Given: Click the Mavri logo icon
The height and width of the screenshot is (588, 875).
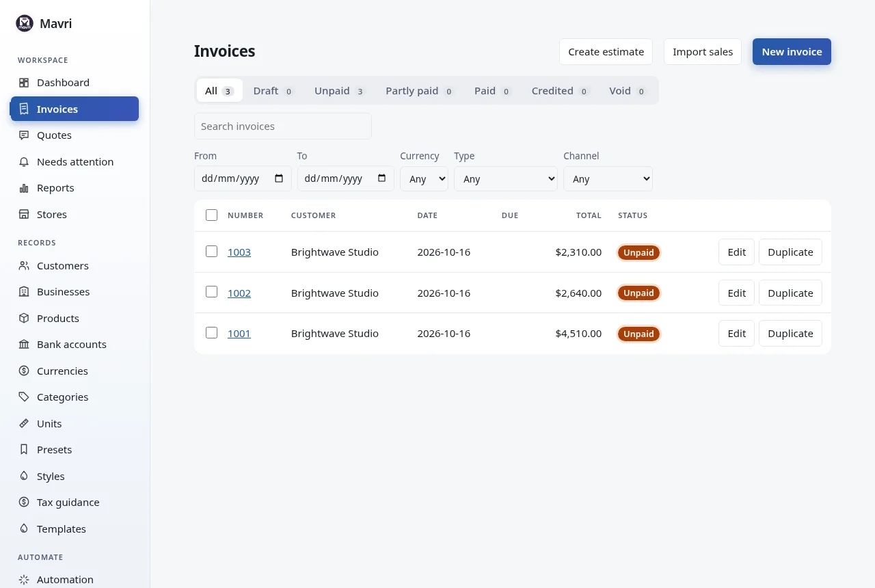Looking at the screenshot, I should coord(25,23).
